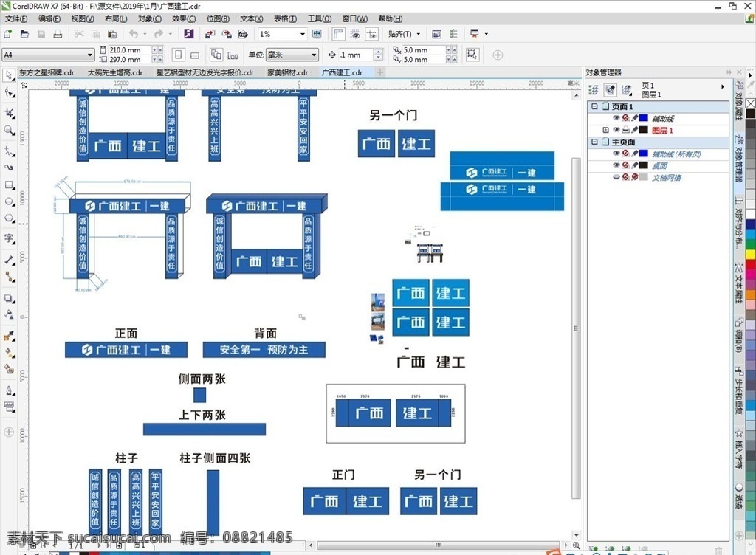Viewport: 756px width, 555px height.
Task: Select the Shape edit tool
Action: [x=9, y=92]
